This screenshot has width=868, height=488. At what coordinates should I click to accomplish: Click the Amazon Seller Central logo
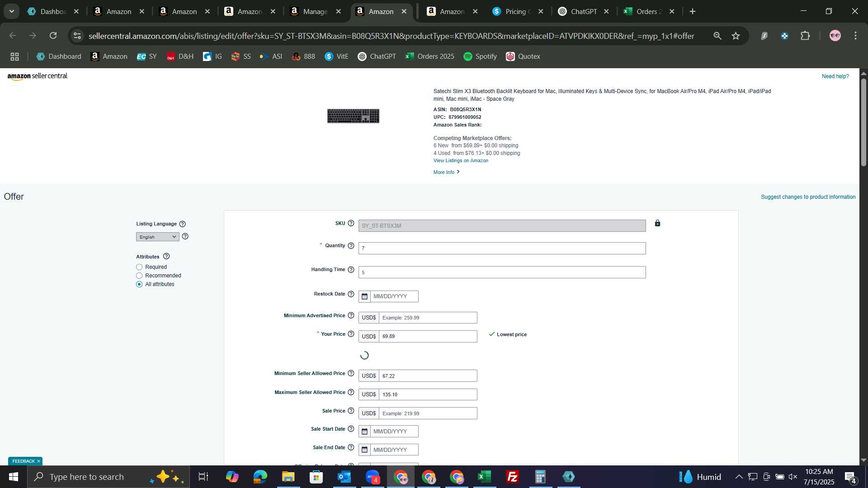click(x=38, y=76)
